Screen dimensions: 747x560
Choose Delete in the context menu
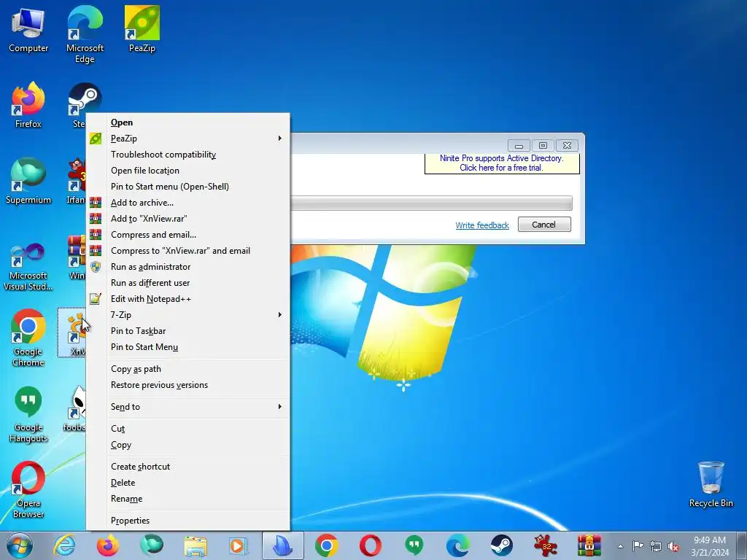coord(188,483)
